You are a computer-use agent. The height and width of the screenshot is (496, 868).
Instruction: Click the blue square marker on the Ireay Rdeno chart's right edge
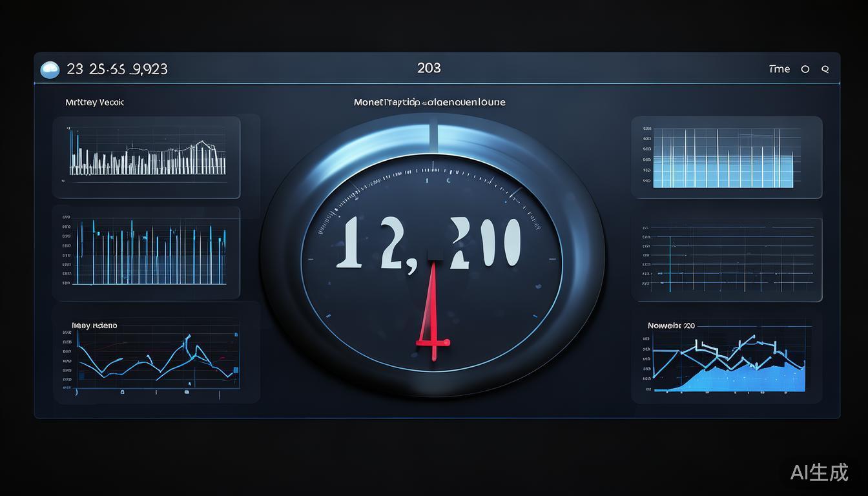pyautogui.click(x=236, y=370)
